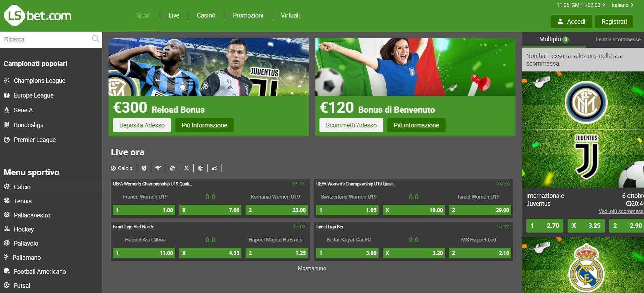Select the Calcio live filter
The width and height of the screenshot is (644, 293).
click(122, 168)
